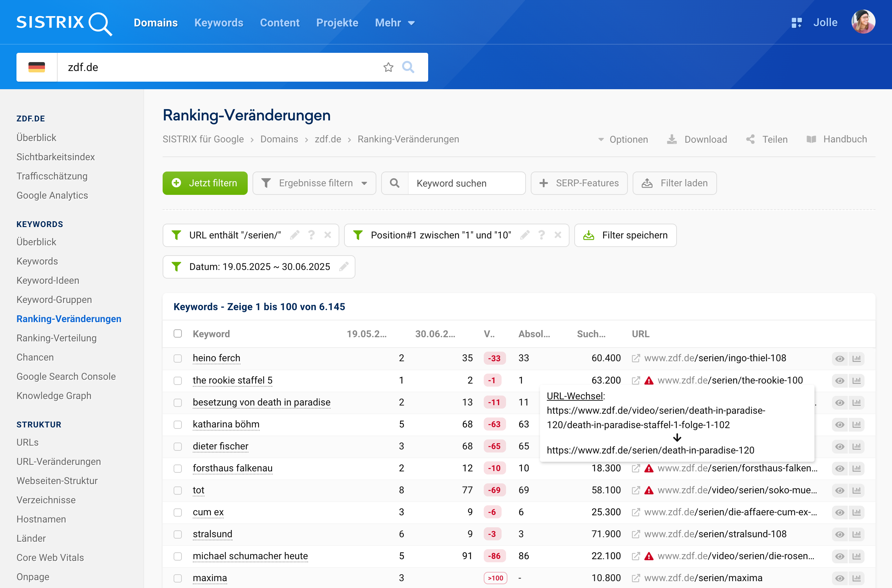This screenshot has width=892, height=588.
Task: Open the Ergebnisse filtern dropdown
Action: point(314,183)
